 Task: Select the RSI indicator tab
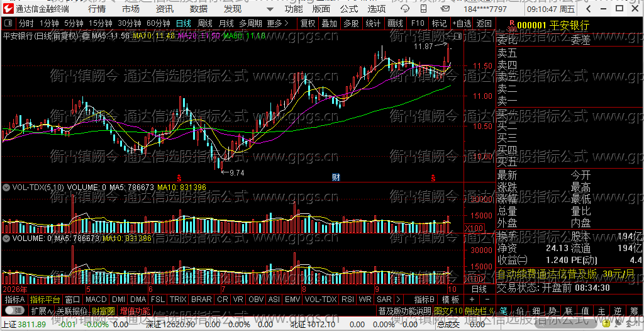coord(347,299)
